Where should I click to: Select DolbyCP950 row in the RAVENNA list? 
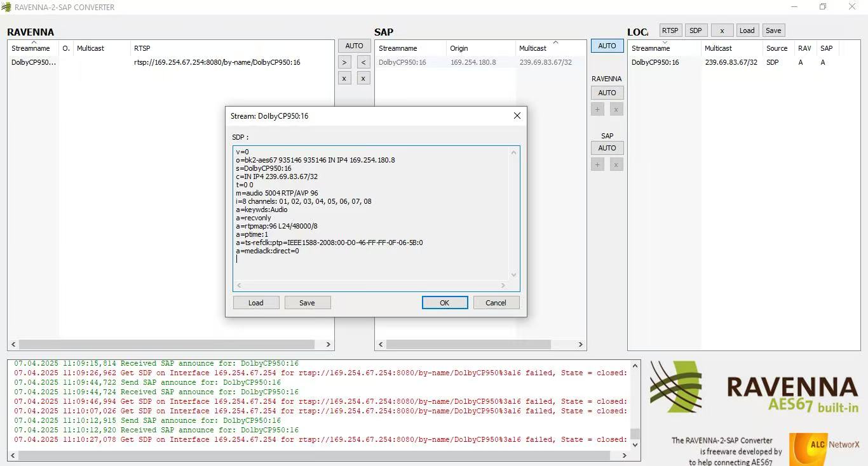point(170,62)
